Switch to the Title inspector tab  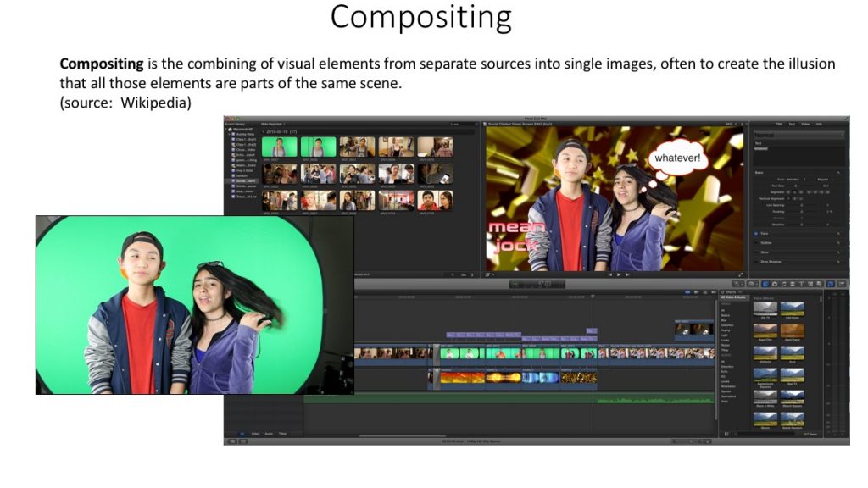[x=779, y=124]
